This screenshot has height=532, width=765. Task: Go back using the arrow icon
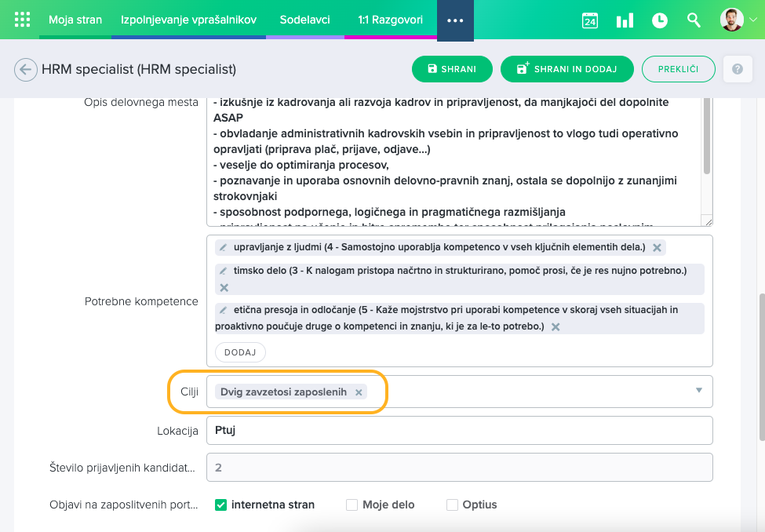tap(25, 69)
